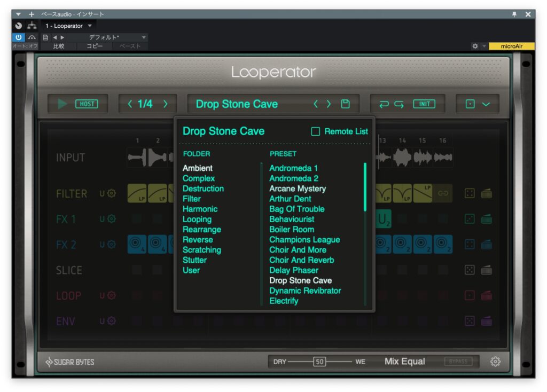Viewport: 547px width, 392px height.
Task: Clear the FILTER row with its eraser icon
Action: pos(487,193)
